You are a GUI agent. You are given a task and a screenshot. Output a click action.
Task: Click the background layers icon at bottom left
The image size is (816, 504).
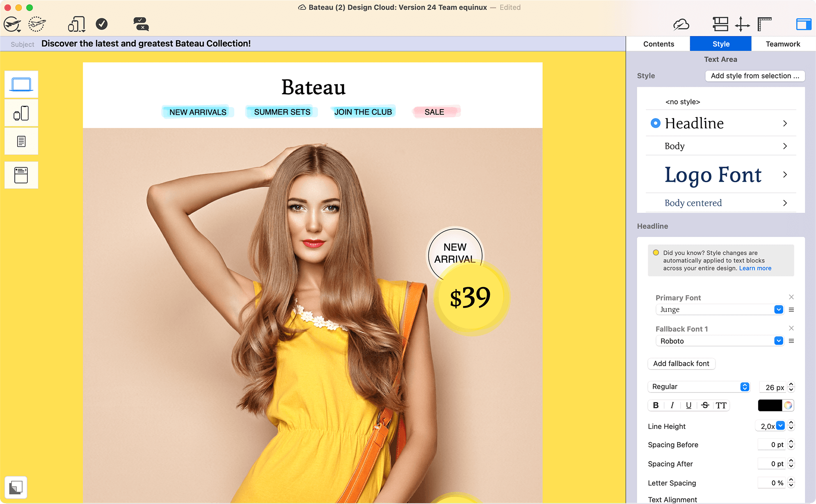pyautogui.click(x=16, y=487)
